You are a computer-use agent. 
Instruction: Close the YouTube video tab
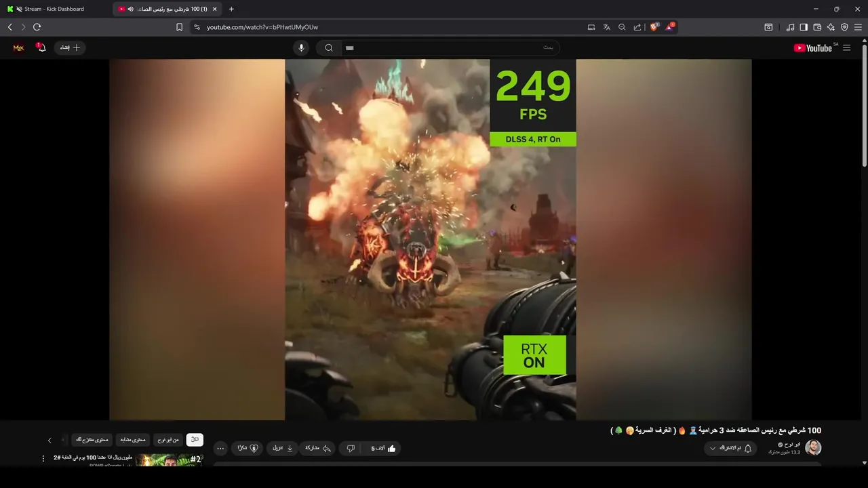pos(215,9)
